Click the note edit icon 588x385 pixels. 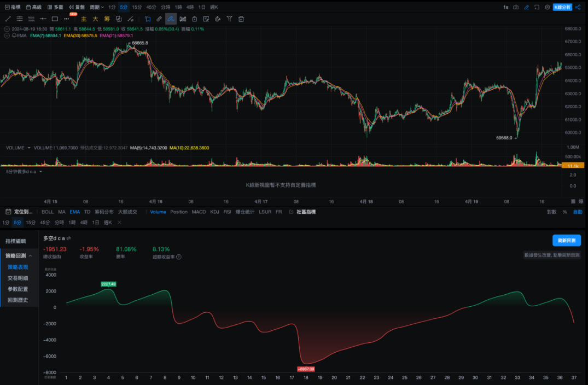pos(206,19)
